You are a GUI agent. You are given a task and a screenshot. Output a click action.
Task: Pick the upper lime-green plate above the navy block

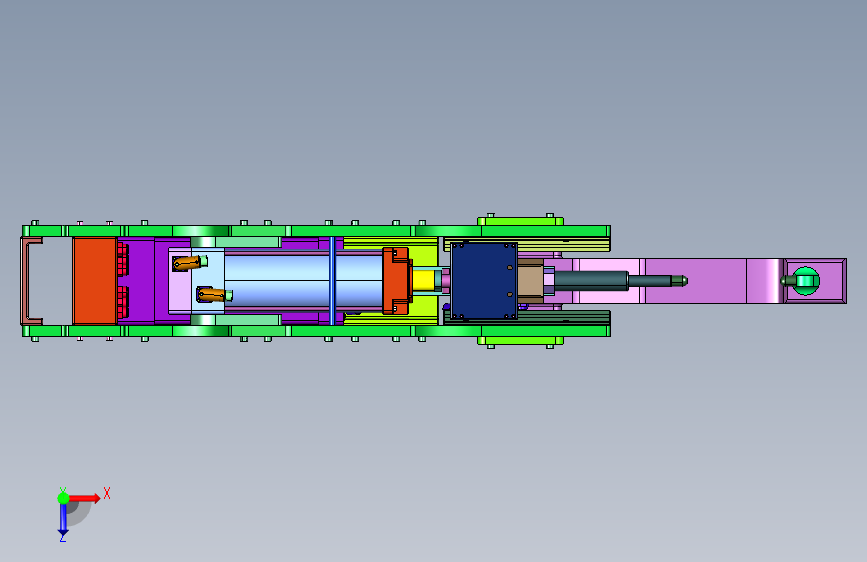[520, 221]
